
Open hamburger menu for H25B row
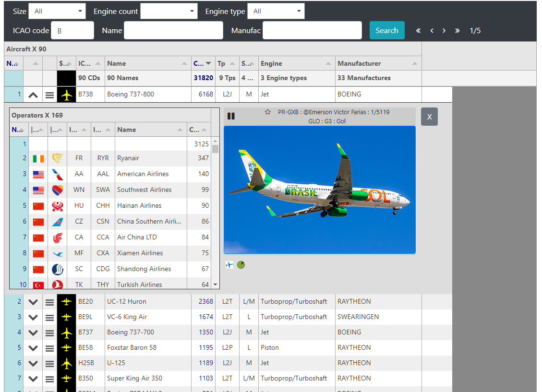point(50,364)
